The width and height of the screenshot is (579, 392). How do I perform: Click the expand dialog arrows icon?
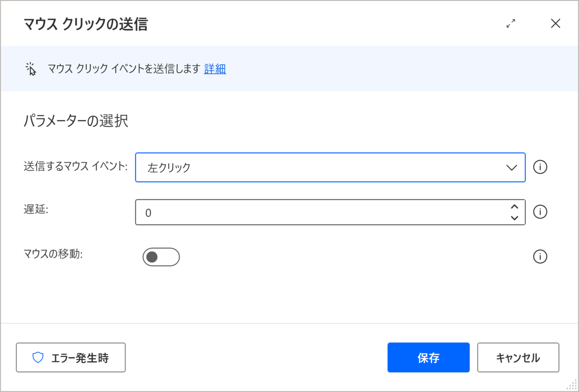click(x=511, y=24)
